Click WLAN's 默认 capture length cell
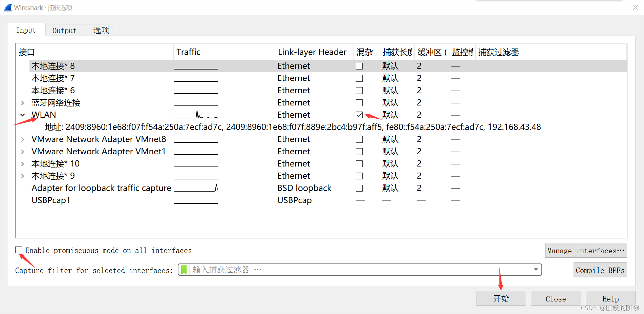Screen dimensions: 644x314 pyautogui.click(x=390, y=115)
